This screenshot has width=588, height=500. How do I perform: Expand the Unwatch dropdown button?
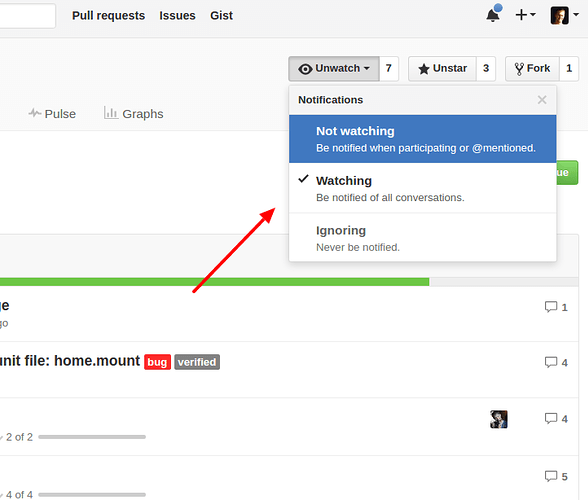pyautogui.click(x=334, y=69)
